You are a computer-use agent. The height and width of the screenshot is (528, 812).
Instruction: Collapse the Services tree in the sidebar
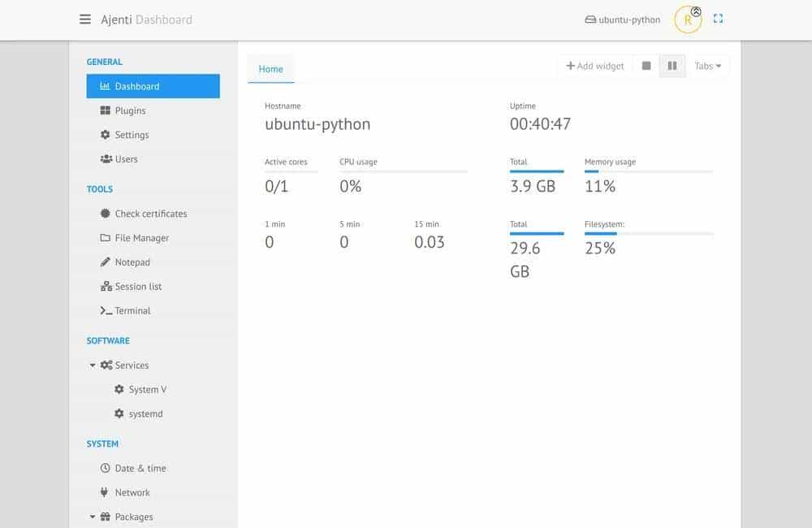tap(92, 365)
